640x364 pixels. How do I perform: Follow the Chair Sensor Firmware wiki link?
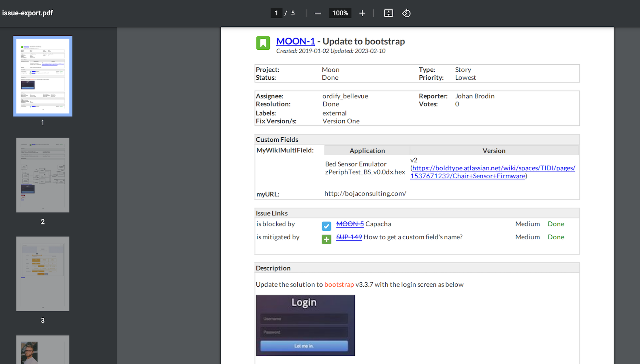pos(493,172)
